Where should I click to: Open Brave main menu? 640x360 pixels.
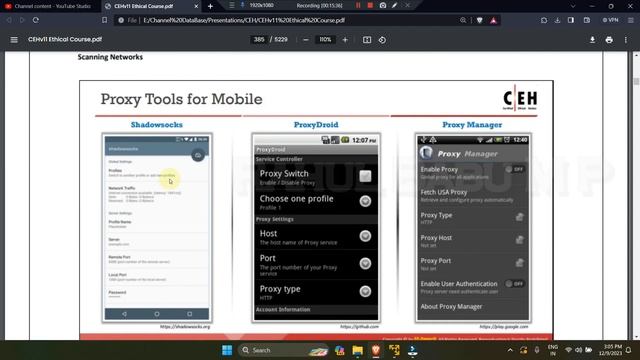tap(631, 20)
